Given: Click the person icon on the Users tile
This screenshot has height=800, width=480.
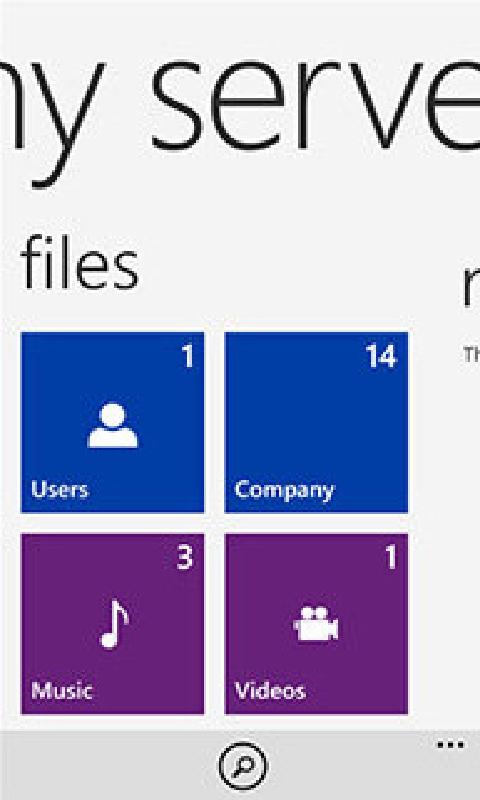Looking at the screenshot, I should [x=113, y=426].
